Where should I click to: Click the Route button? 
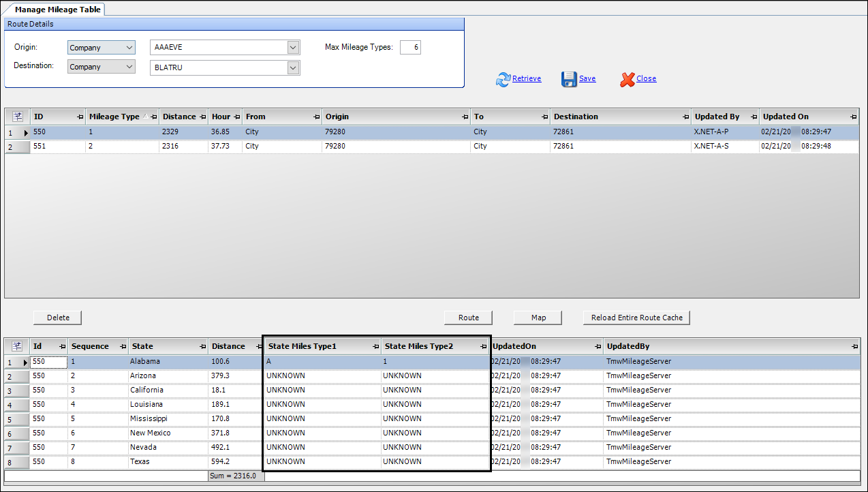(468, 318)
